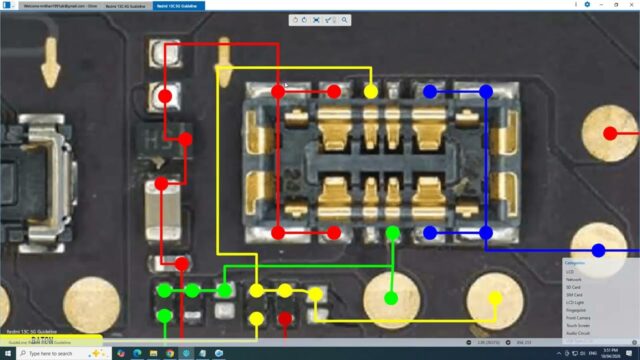Open the last blue globe taskbar icon
This screenshot has height=360, width=640.
pyautogui.click(x=219, y=353)
